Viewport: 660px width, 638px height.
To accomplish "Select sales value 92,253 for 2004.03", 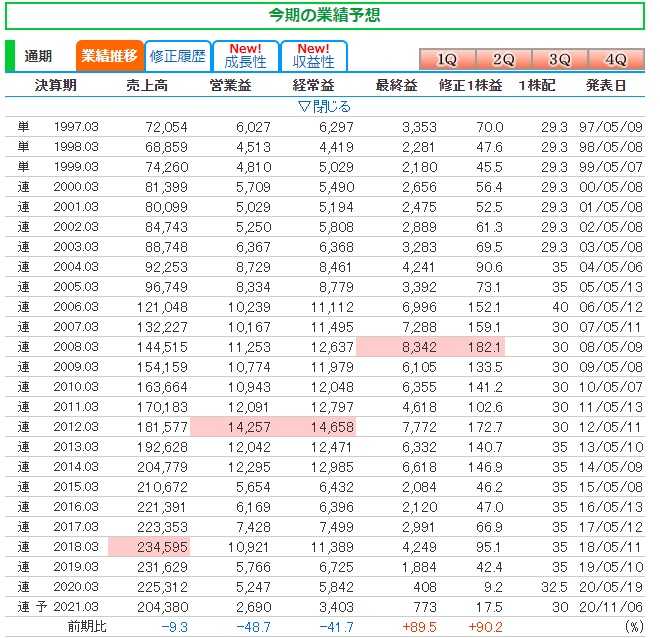I will pyautogui.click(x=166, y=267).
